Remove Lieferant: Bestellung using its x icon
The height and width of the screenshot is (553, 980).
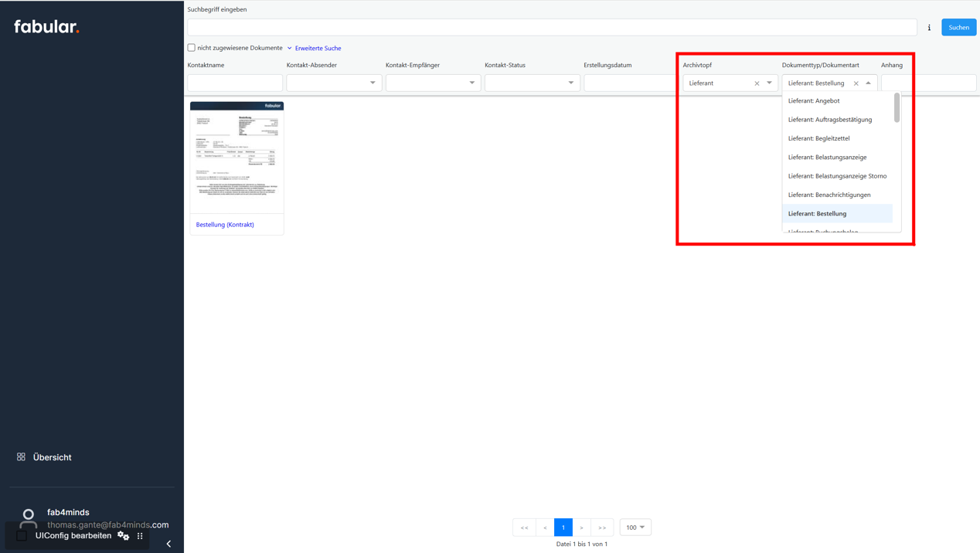(856, 83)
